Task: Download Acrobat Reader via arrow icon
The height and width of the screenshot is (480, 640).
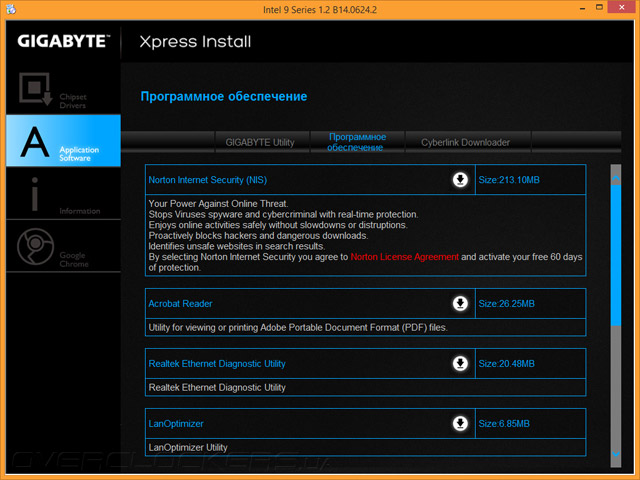Action: click(460, 303)
